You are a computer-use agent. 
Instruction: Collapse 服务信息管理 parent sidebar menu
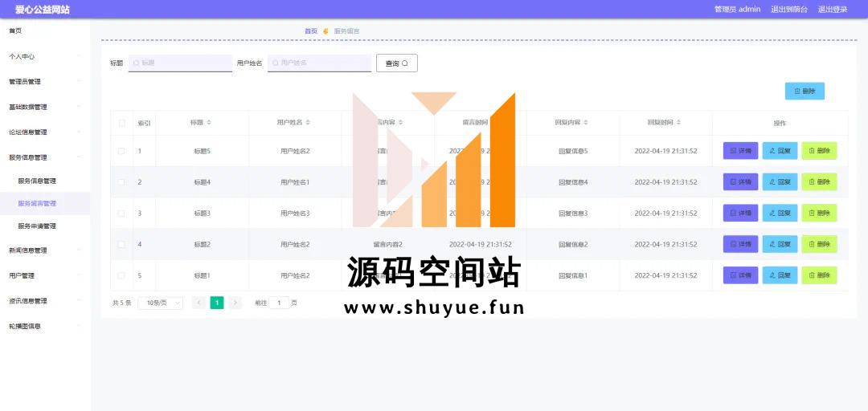45,157
